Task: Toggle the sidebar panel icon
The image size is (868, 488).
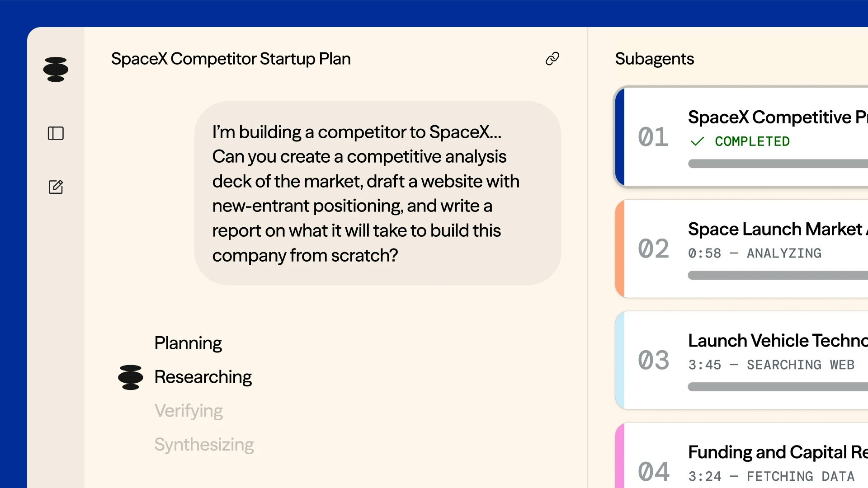Action: click(x=56, y=133)
